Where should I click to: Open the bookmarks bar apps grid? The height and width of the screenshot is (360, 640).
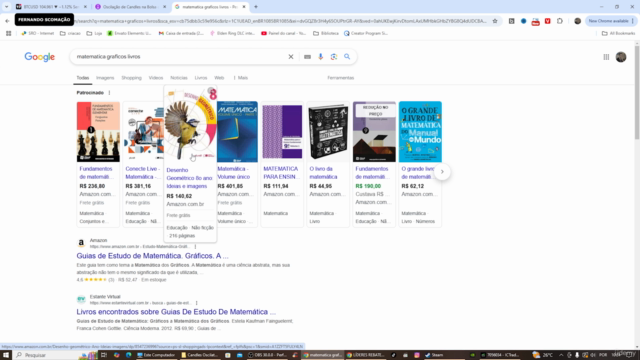(9, 33)
